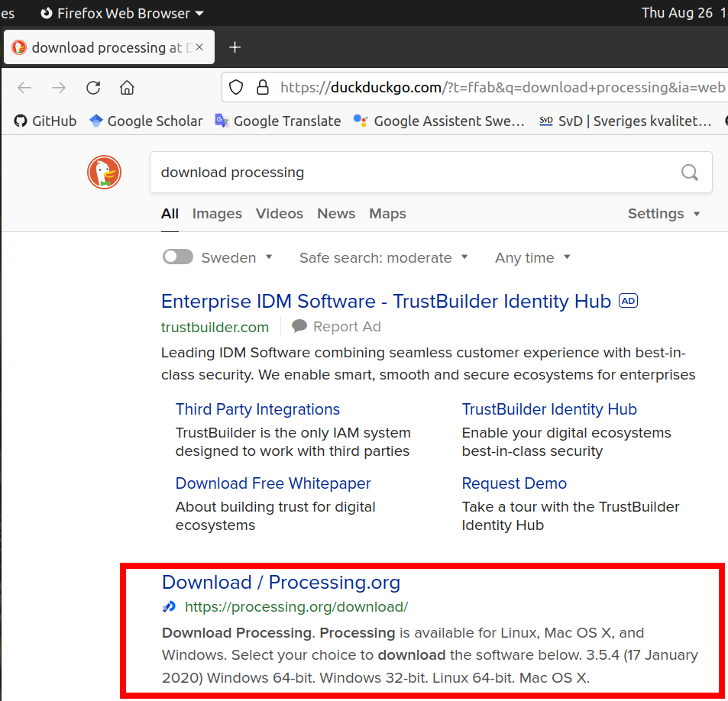Select the download processing browser tab
Image resolution: width=728 pixels, height=701 pixels.
(109, 47)
